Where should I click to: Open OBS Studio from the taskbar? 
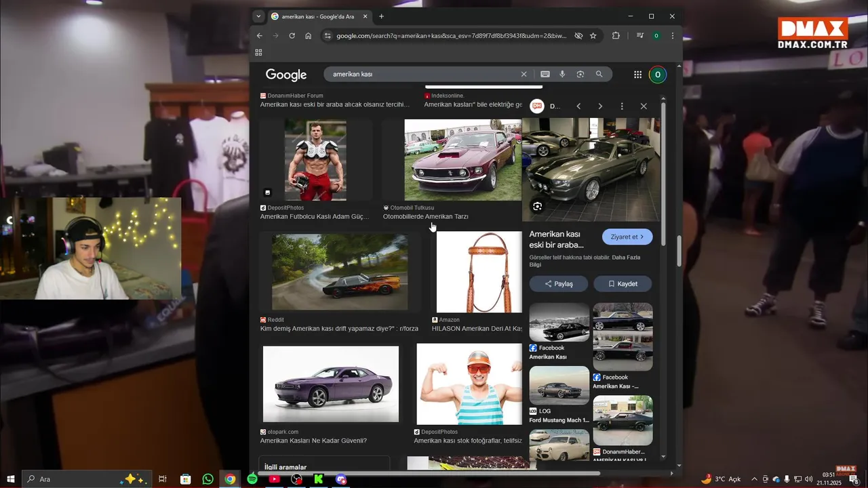(296, 479)
